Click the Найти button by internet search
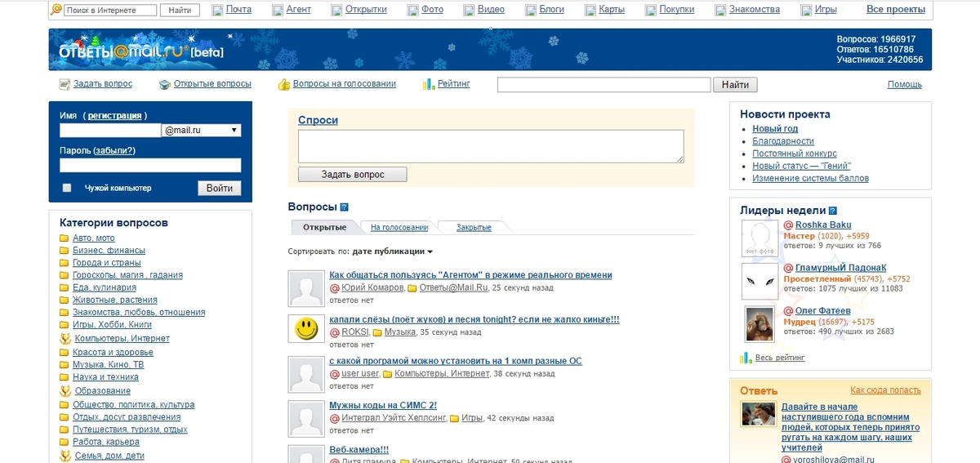Viewport: 980px width, 463px height. tap(180, 11)
